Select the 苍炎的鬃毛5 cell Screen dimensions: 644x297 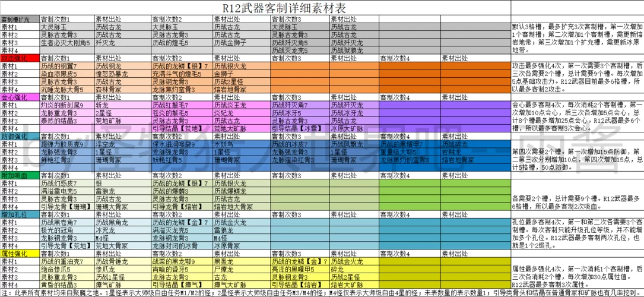tap(182, 113)
